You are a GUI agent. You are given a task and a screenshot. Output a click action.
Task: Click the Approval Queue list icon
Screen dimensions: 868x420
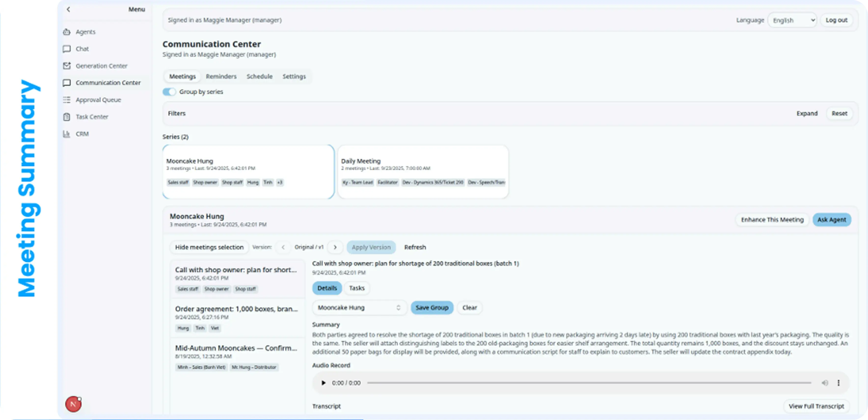(x=67, y=100)
